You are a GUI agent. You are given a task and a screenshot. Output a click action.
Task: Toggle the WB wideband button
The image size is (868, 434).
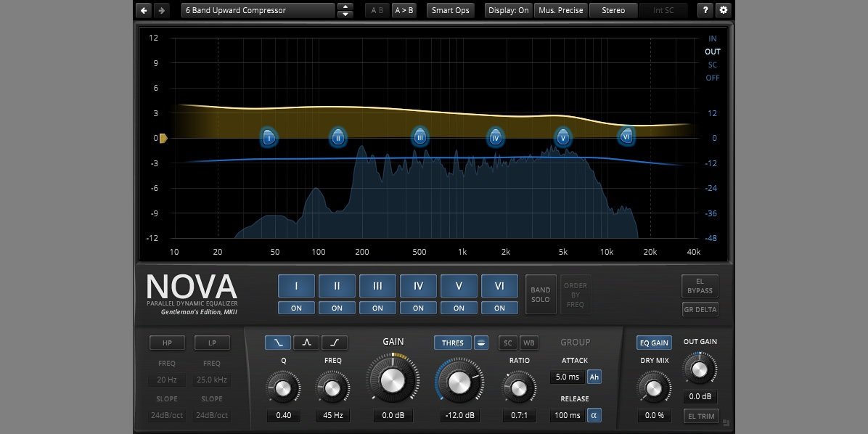528,343
